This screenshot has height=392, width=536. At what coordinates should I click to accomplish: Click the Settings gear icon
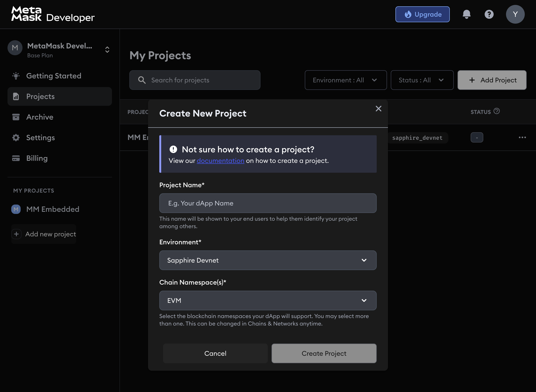pos(16,138)
